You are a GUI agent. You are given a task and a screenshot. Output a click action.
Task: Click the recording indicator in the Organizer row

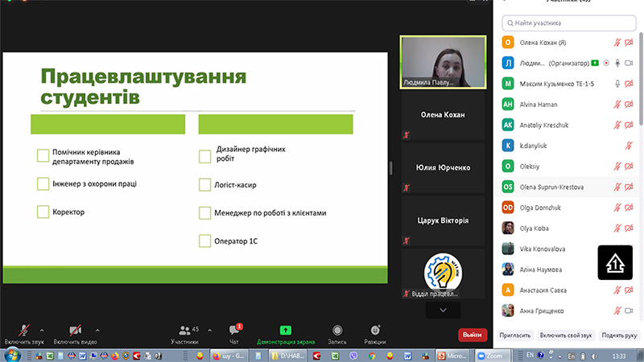[606, 64]
